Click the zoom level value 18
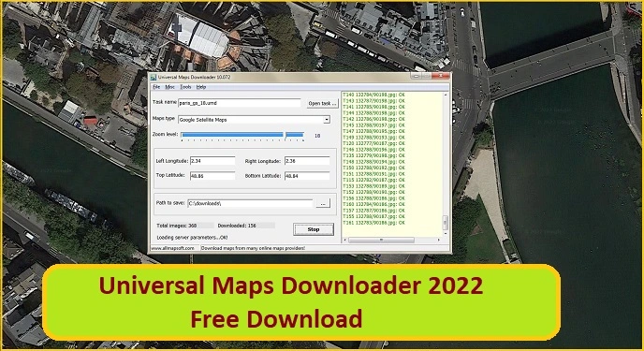644x351 pixels. (317, 136)
